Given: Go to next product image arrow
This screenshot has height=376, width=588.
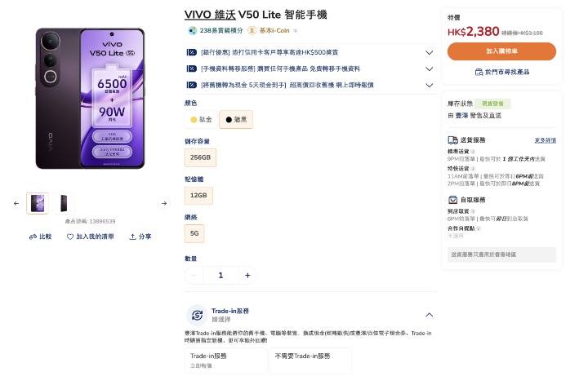Looking at the screenshot, I should 164,204.
